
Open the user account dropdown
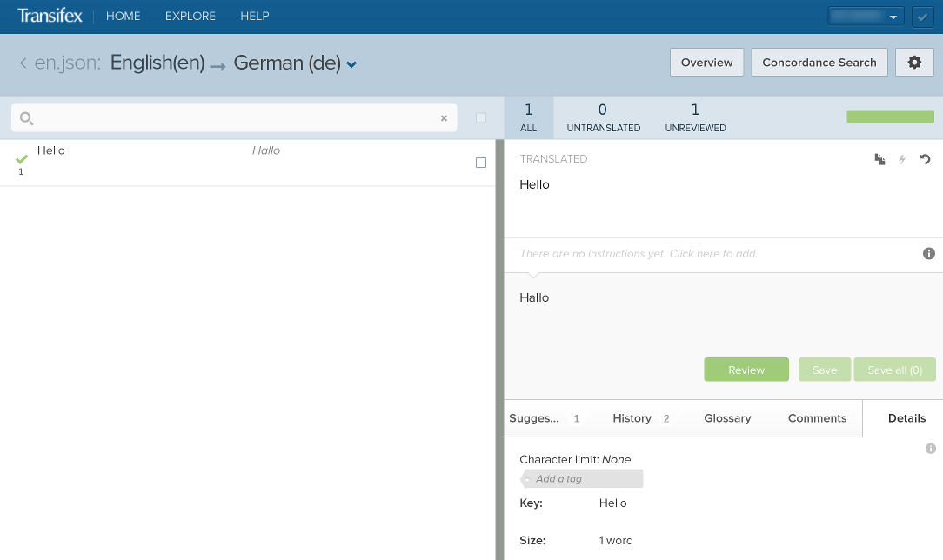(x=866, y=17)
